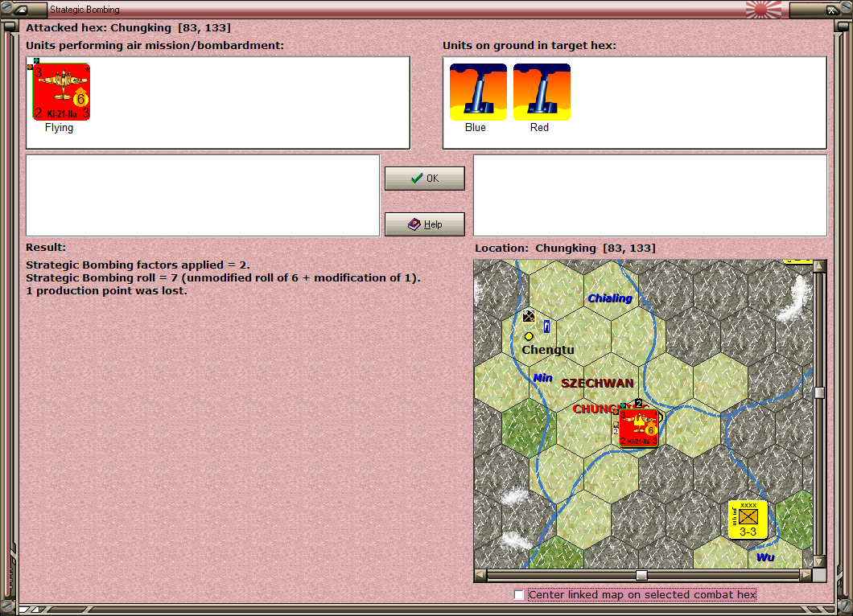Click the map horizontal scrollbar left arrow
Viewport: 853px width, 616px height.
click(480, 575)
